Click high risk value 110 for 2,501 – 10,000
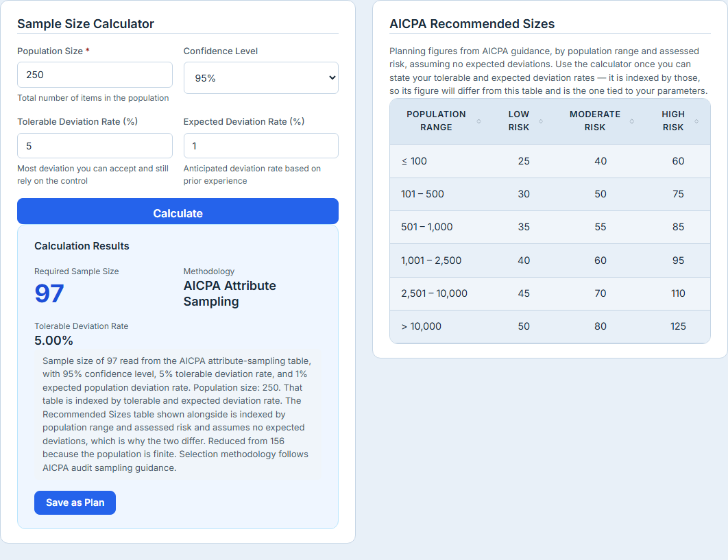728x560 pixels. pos(678,293)
